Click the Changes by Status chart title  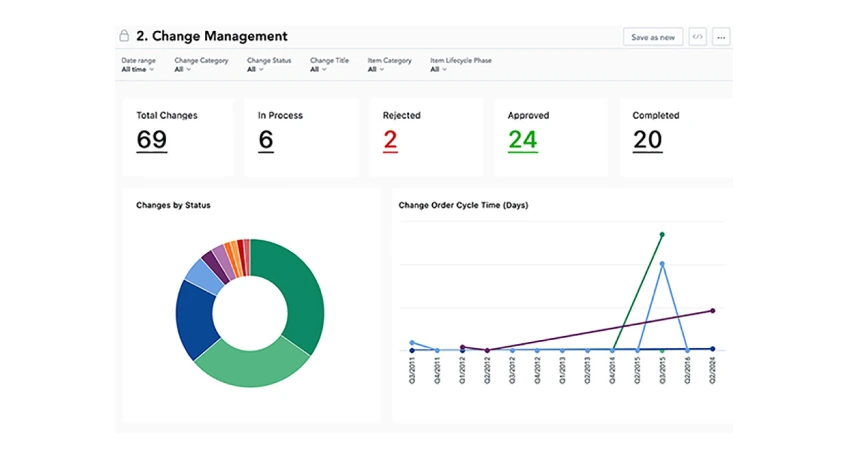pyautogui.click(x=173, y=205)
